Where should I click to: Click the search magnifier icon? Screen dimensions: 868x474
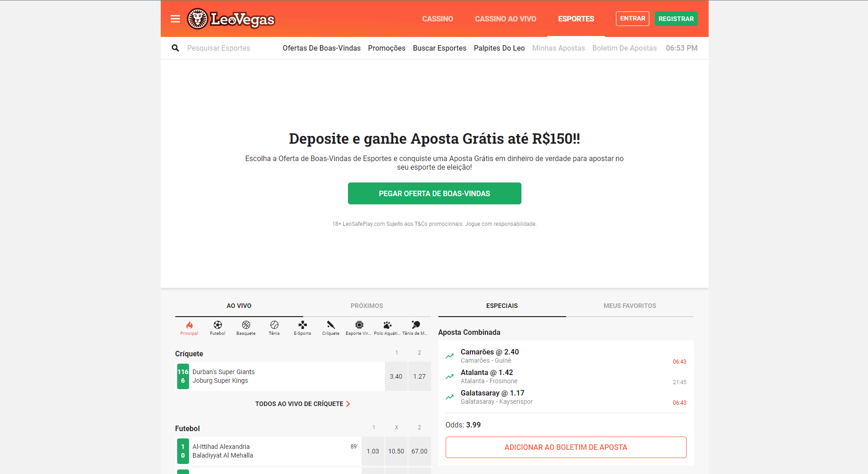click(175, 48)
